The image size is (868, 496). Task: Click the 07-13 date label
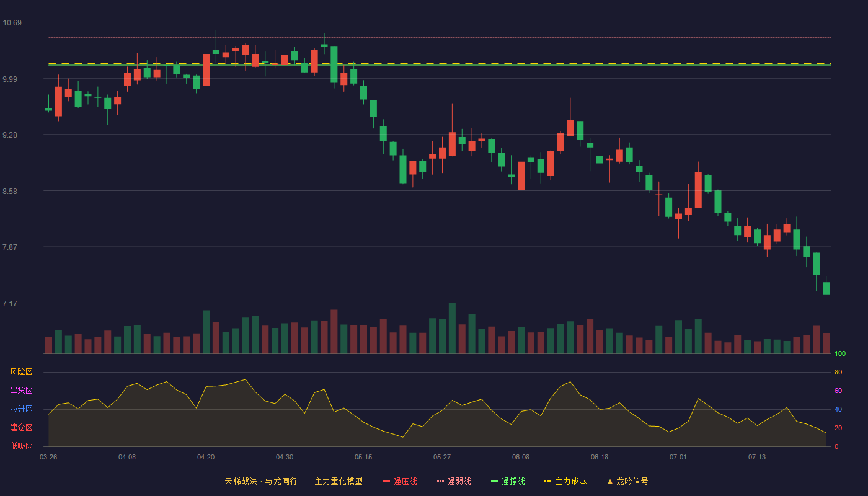757,457
